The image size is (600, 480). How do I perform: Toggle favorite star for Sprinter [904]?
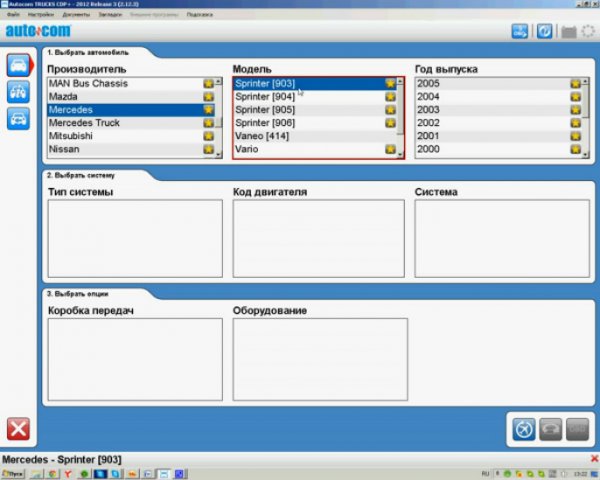coord(390,96)
